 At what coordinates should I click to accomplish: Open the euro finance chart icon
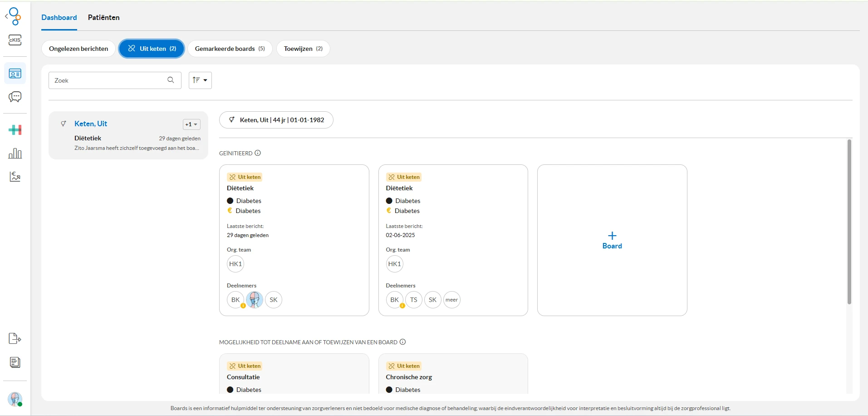coord(15,177)
